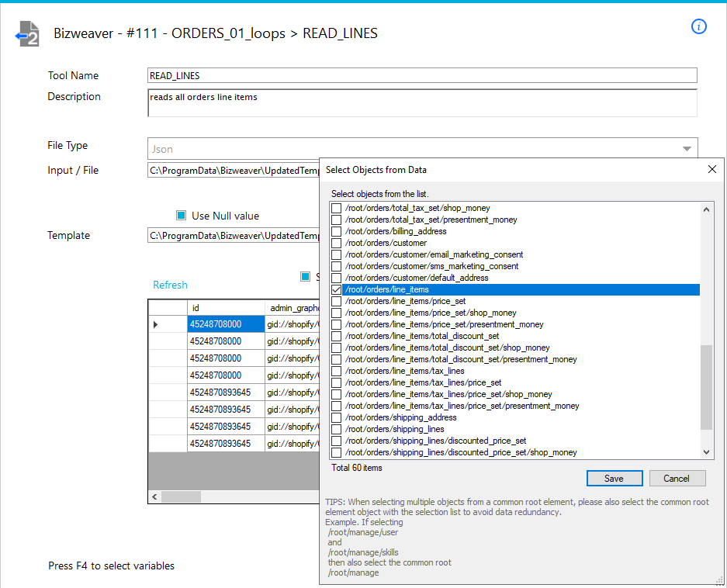This screenshot has height=588, width=727.
Task: Click the Template path field
Action: 234,235
